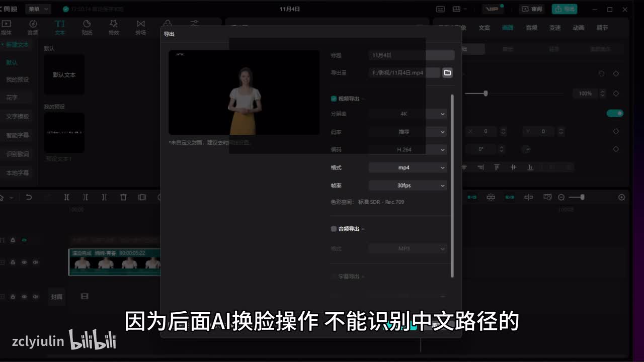Expand the 格式 dropdown showing mp4
644x362 pixels.
(x=408, y=167)
